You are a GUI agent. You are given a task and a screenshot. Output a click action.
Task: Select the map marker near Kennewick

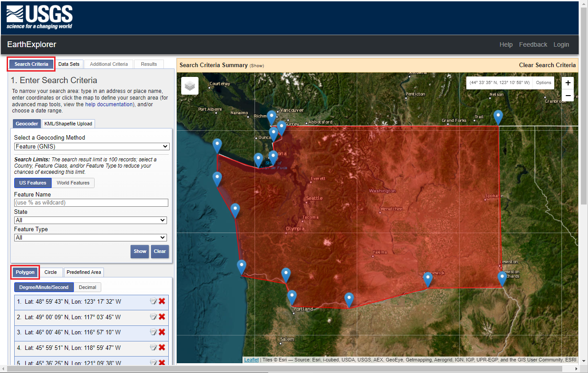click(428, 280)
